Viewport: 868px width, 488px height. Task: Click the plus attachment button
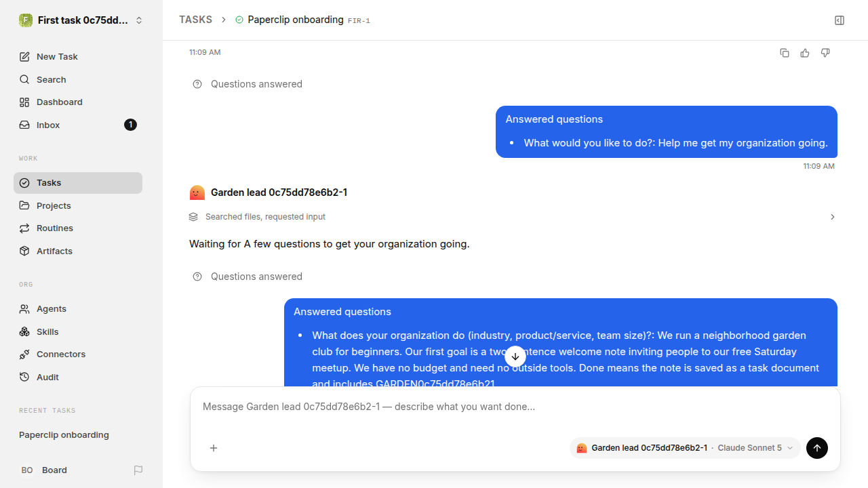coord(214,448)
